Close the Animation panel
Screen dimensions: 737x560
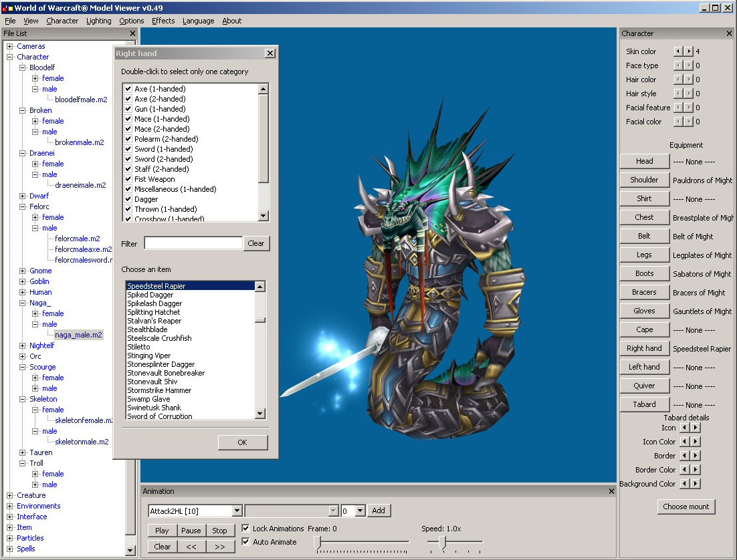pos(611,491)
